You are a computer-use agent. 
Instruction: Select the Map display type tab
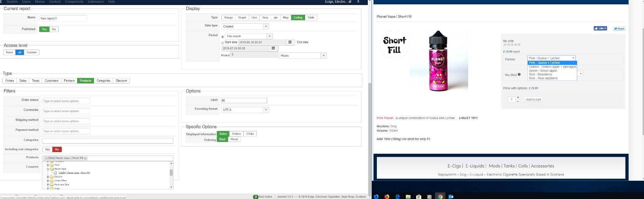(x=286, y=17)
